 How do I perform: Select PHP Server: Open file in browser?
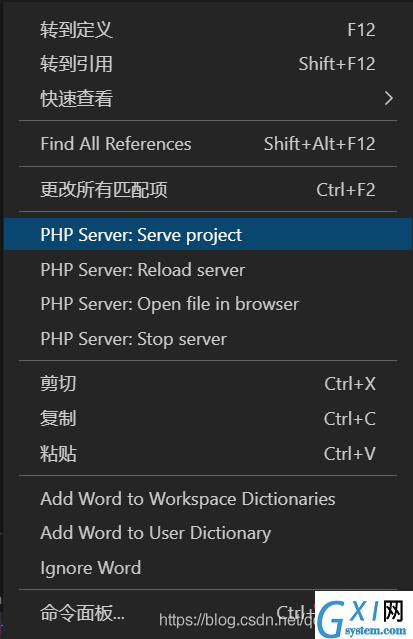tap(208, 304)
